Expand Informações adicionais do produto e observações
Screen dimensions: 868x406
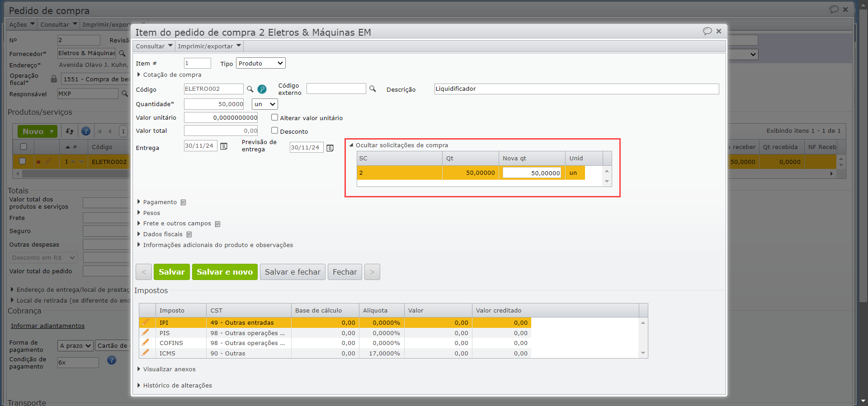218,245
